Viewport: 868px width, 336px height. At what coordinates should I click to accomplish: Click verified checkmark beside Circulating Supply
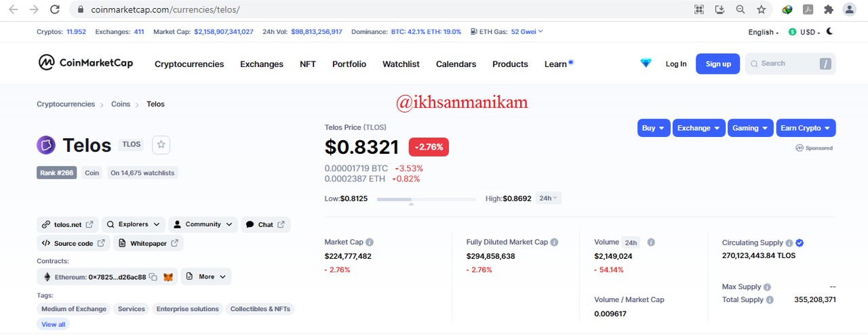click(800, 243)
